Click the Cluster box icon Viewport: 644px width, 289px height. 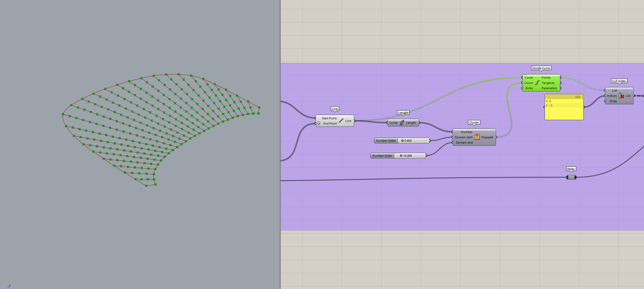point(477,137)
